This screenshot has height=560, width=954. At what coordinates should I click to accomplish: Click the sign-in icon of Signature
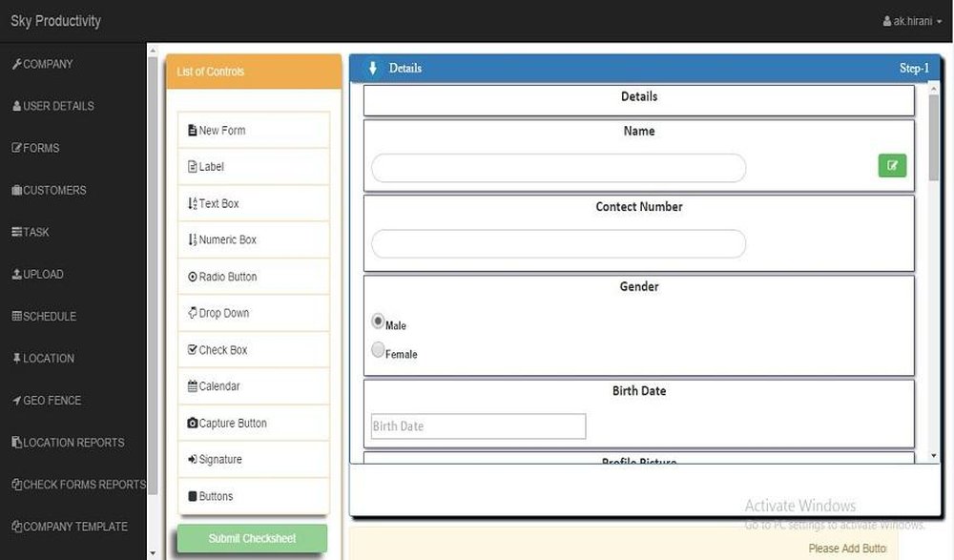point(193,459)
